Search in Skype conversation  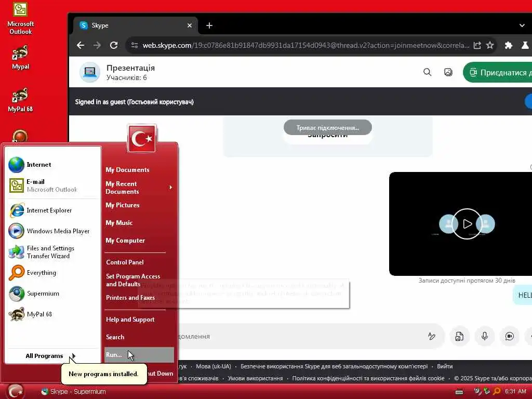click(428, 72)
